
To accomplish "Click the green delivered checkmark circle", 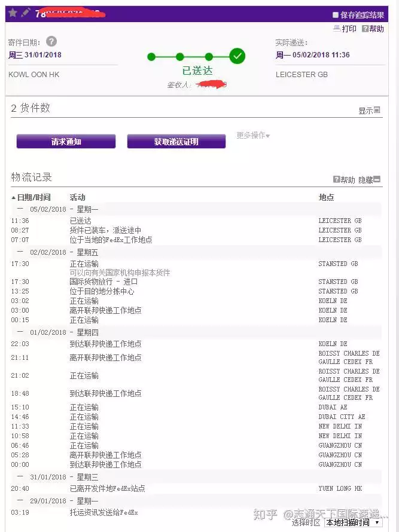I will 237,56.
